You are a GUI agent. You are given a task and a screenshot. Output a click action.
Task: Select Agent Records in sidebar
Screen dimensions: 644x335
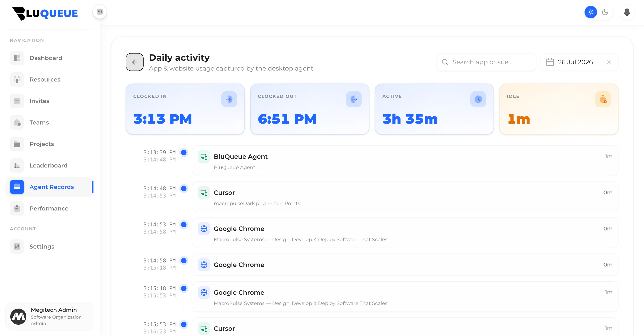click(49, 187)
